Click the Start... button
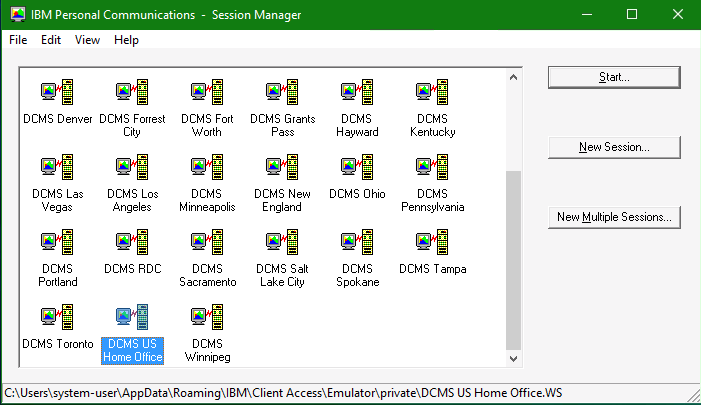 pyautogui.click(x=614, y=77)
